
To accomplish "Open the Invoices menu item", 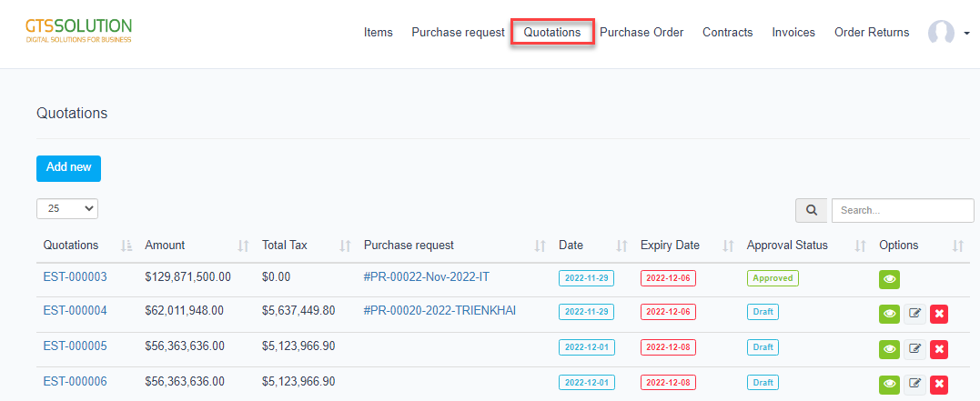I will [x=793, y=33].
